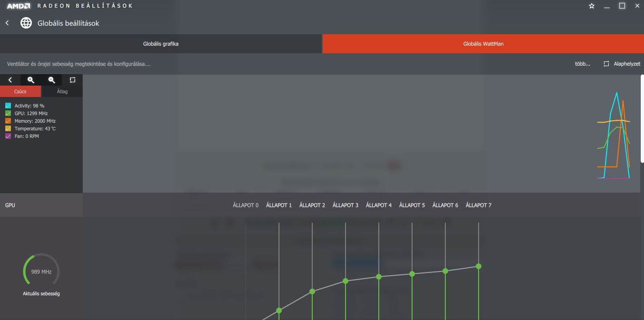
Task: Select ÁLLAPOT 6 state header
Action: pos(445,205)
